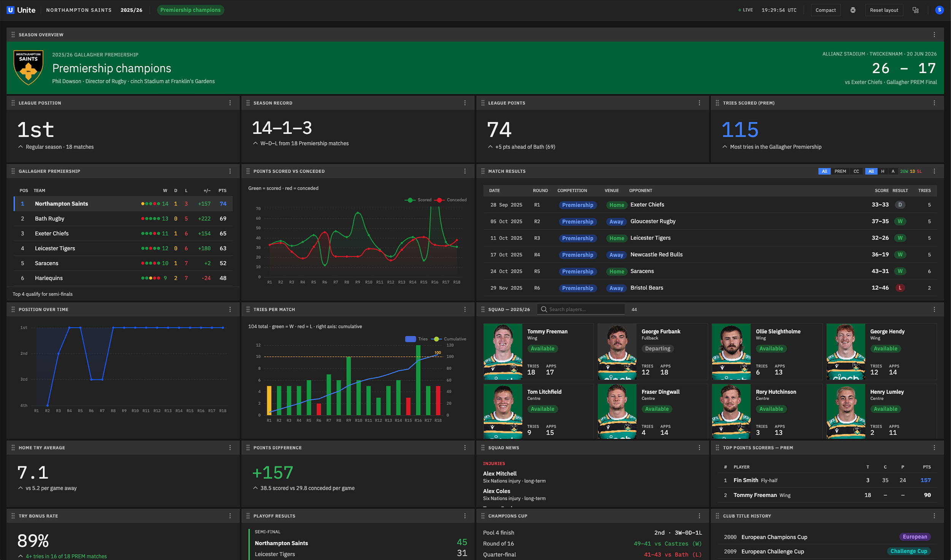
Task: Toggle the Conceded series in chart legend
Action: (x=451, y=200)
